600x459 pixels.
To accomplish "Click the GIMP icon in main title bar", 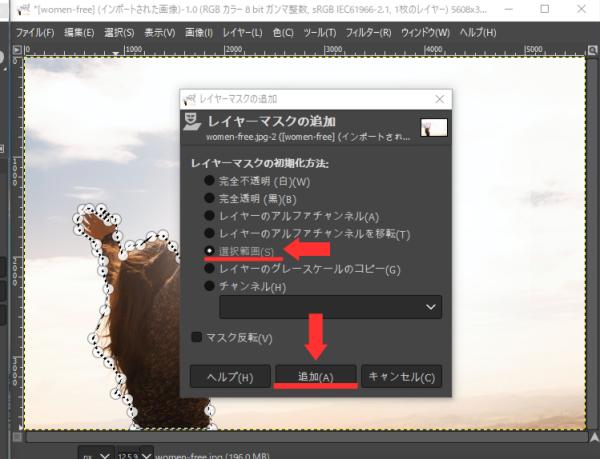I will click(x=24, y=9).
